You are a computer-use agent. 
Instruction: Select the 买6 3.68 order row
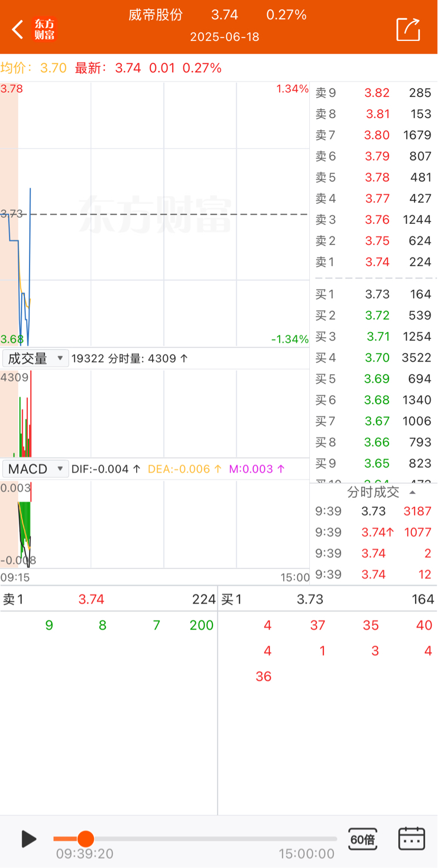click(x=374, y=399)
